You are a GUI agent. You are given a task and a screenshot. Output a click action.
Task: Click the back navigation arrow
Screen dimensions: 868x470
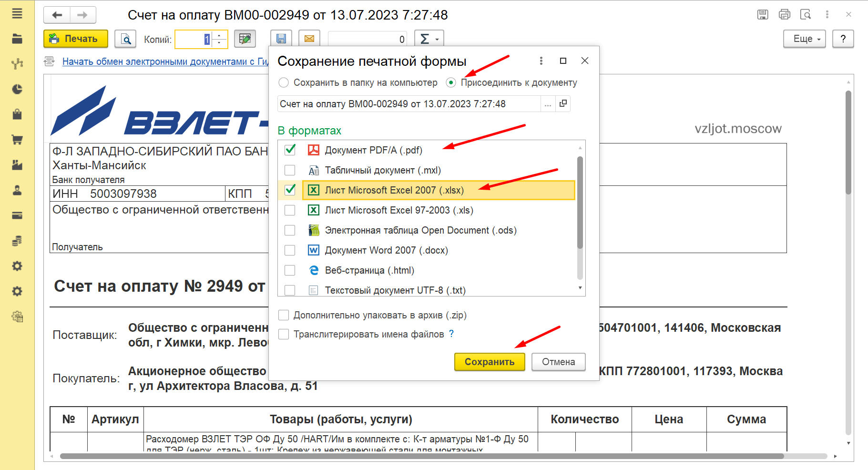click(x=57, y=15)
